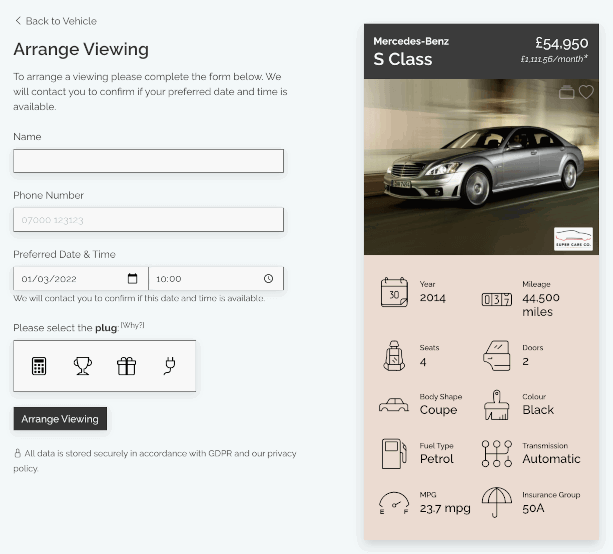Click the odometer Mileage icon

tap(496, 299)
